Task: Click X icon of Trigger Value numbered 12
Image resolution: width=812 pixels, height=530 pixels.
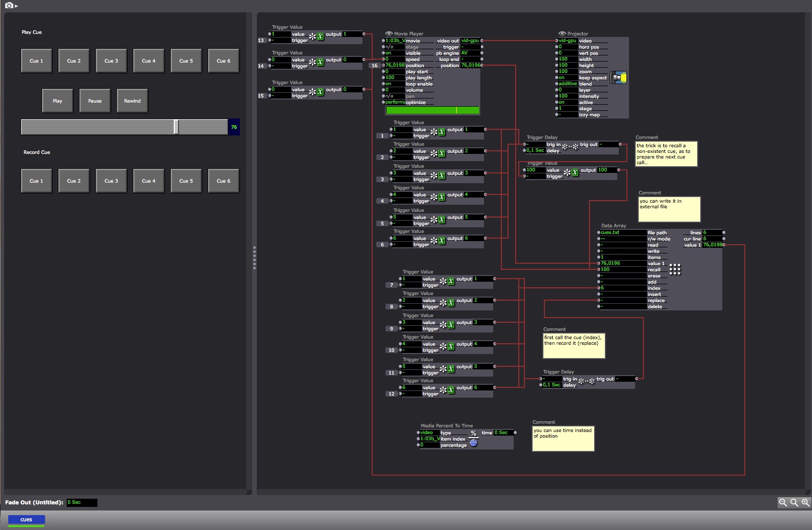Action: tap(451, 390)
